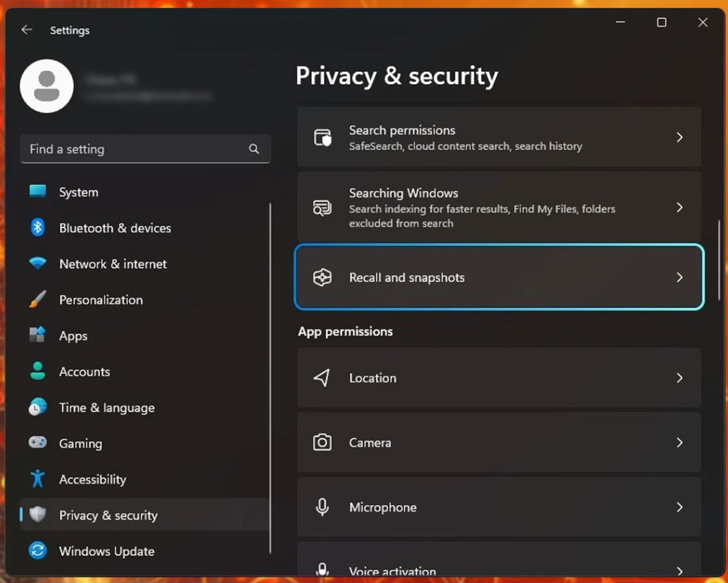728x583 pixels.
Task: Click the Bluetooth icon in sidebar
Action: coord(38,228)
